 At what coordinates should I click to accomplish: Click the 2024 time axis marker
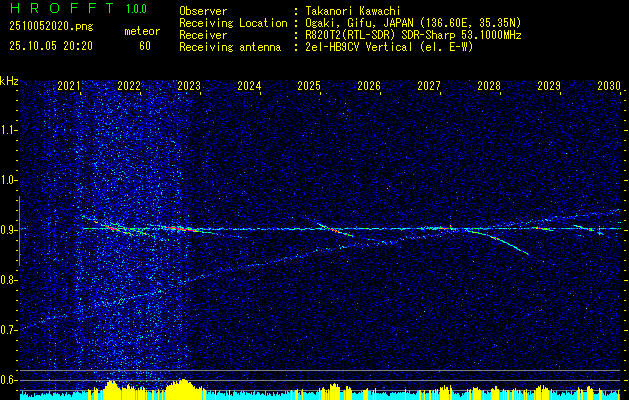pos(249,86)
